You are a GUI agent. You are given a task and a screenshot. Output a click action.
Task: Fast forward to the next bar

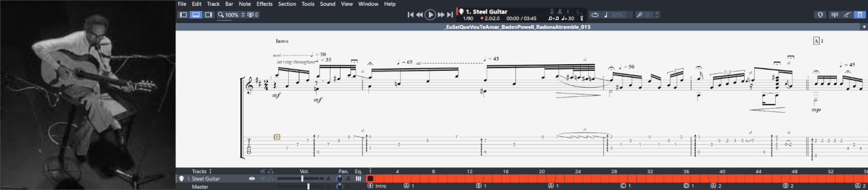click(441, 14)
